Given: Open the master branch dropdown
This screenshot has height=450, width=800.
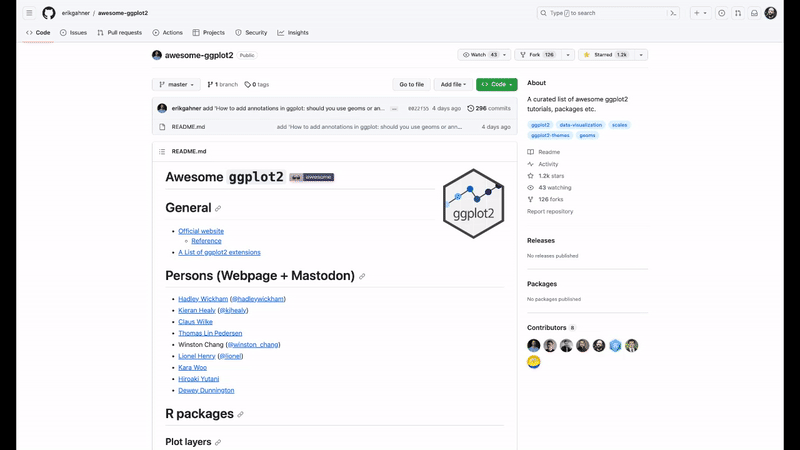Looking at the screenshot, I should click(x=176, y=85).
